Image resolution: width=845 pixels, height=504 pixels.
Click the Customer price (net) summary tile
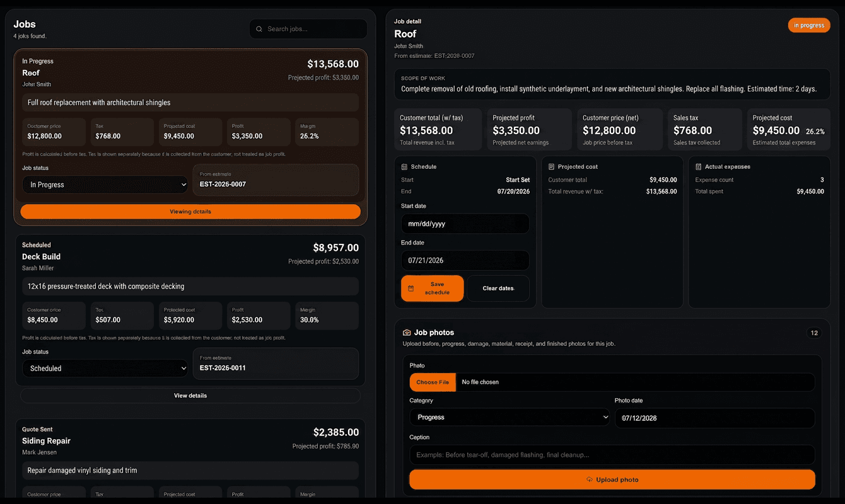(620, 129)
